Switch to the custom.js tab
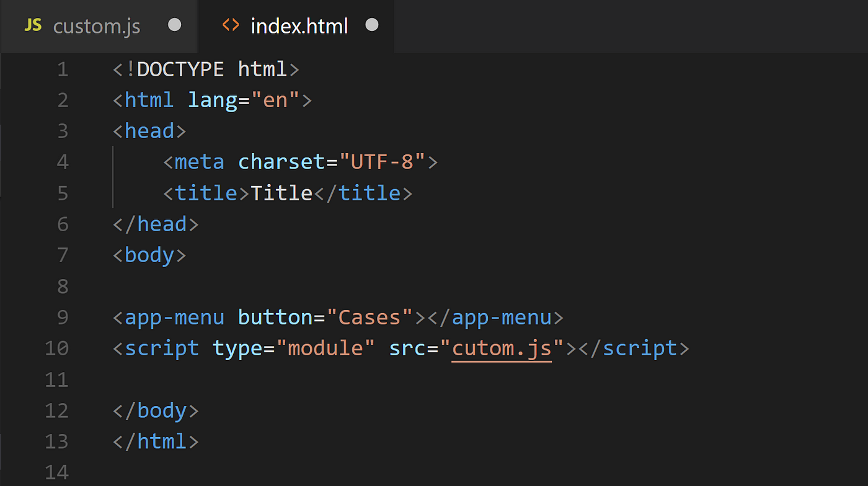 pyautogui.click(x=98, y=26)
